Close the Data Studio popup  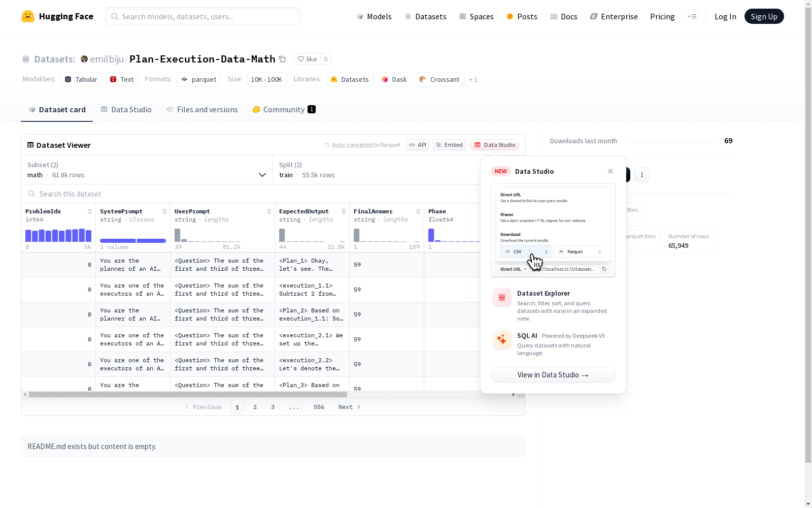click(611, 171)
